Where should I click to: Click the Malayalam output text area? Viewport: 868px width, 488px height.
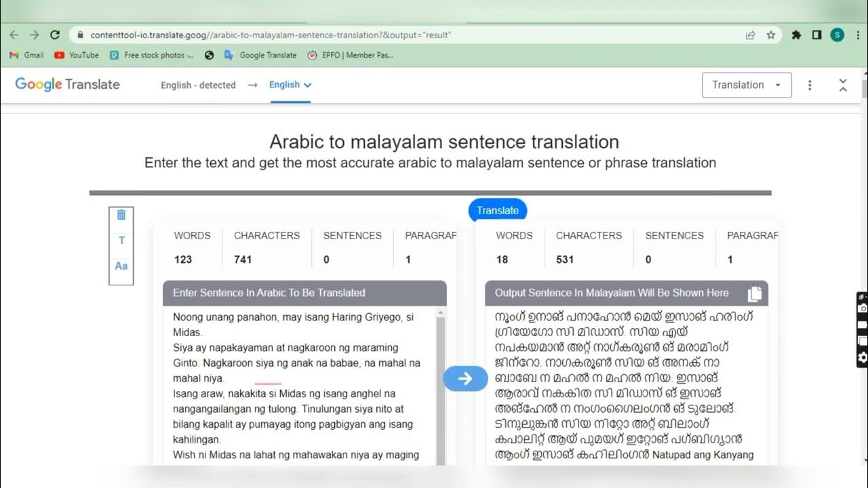[627, 386]
